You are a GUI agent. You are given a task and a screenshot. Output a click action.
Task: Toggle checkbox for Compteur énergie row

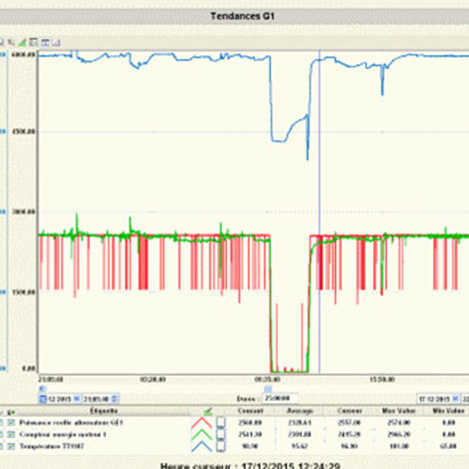11,434
